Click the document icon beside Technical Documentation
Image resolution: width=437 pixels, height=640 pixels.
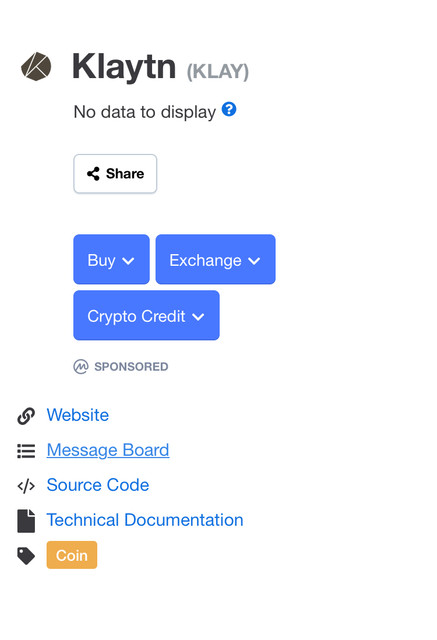26,521
